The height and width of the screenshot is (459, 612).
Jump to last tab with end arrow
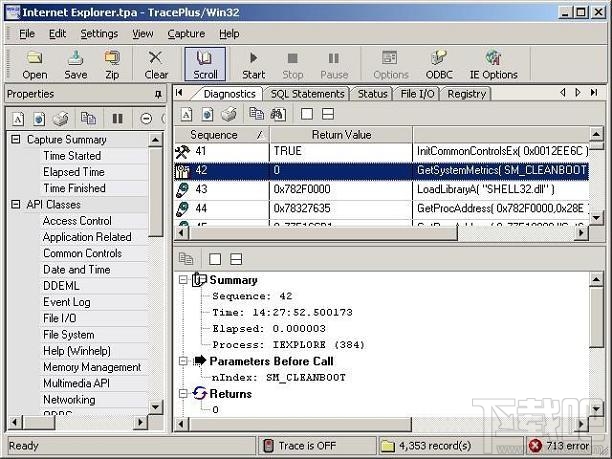point(594,93)
